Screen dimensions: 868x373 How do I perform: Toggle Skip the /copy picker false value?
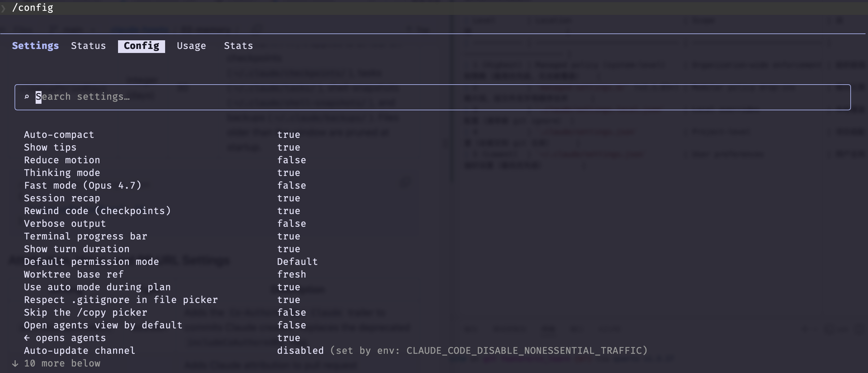[292, 313]
